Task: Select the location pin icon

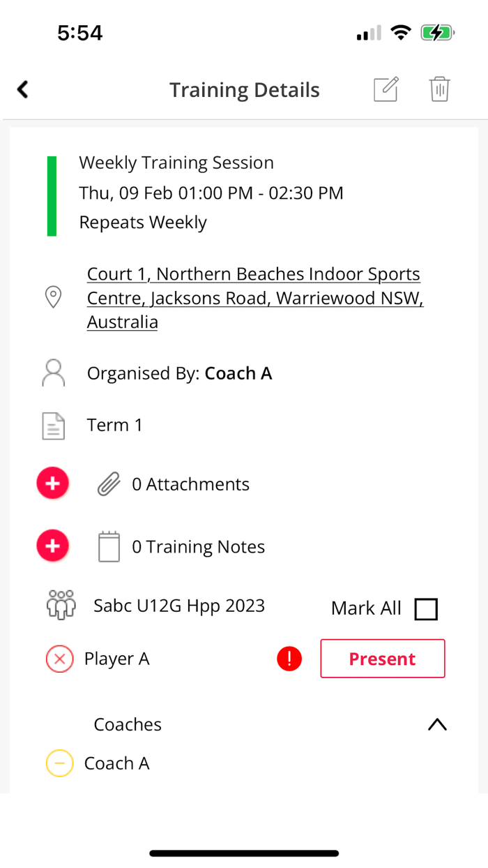Action: click(x=53, y=297)
